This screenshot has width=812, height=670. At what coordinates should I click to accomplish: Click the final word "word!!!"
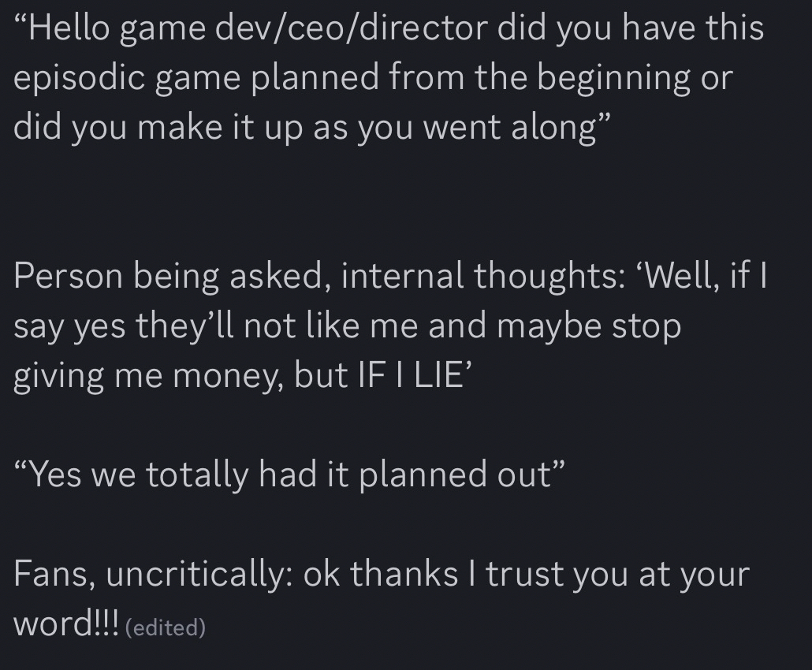coord(66,623)
